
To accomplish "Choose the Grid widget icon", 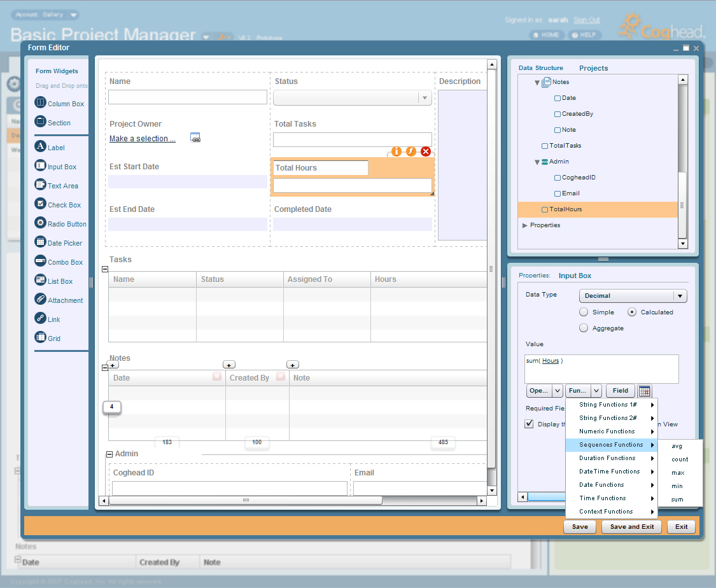I will click(x=41, y=338).
